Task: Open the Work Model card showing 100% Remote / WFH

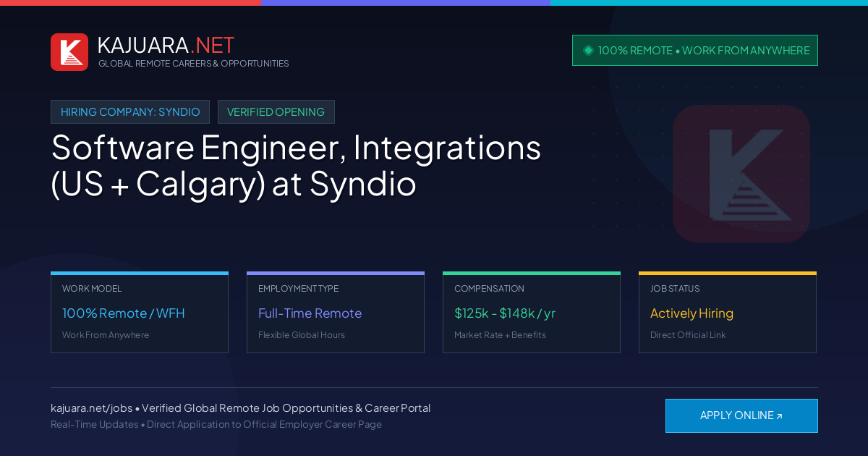Action: (140, 313)
